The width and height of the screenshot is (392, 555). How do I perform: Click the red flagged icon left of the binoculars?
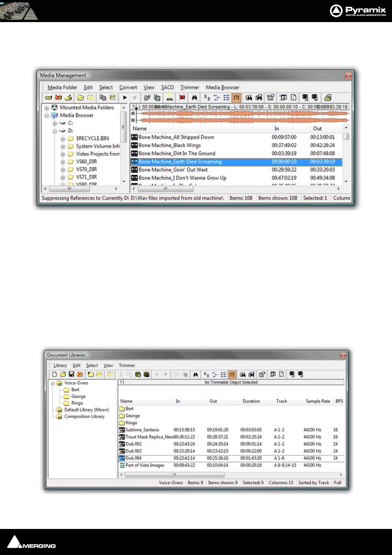click(182, 98)
